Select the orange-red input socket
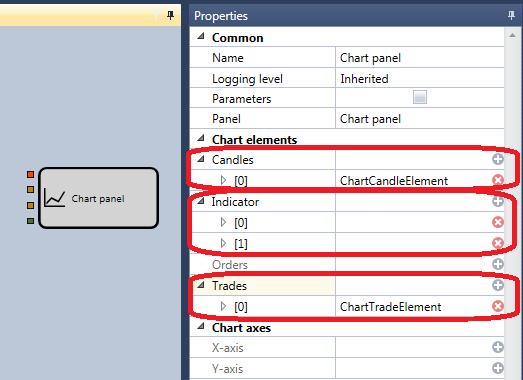This screenshot has width=523, height=380. point(30,174)
